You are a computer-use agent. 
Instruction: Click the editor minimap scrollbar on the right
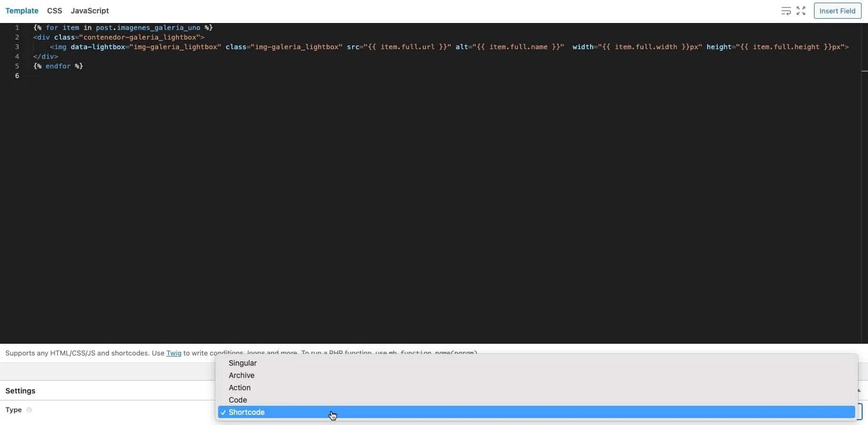[864, 71]
